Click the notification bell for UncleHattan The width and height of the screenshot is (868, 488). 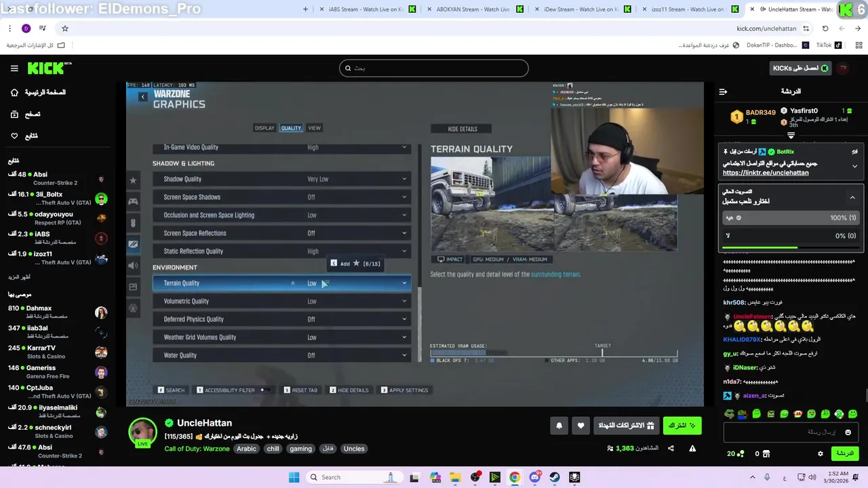click(x=559, y=426)
